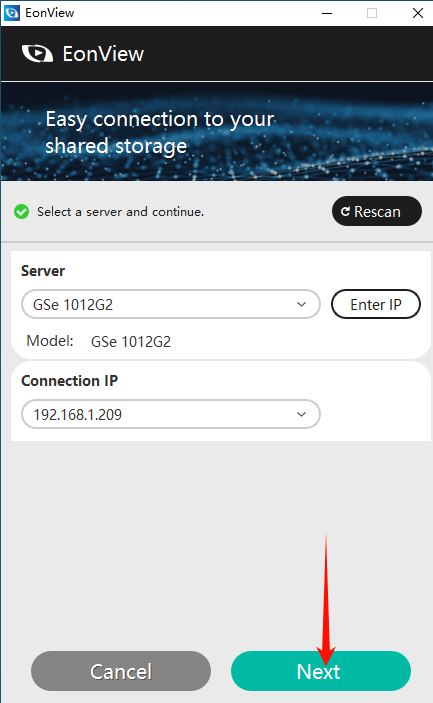
Task: Click the EonView header title text
Action: coord(103,54)
